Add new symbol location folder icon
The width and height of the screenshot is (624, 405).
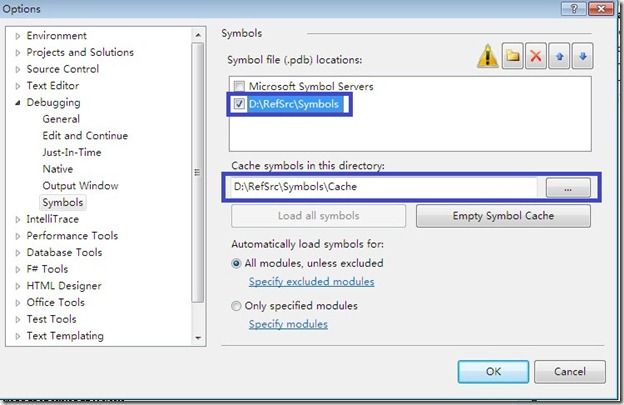(x=513, y=56)
